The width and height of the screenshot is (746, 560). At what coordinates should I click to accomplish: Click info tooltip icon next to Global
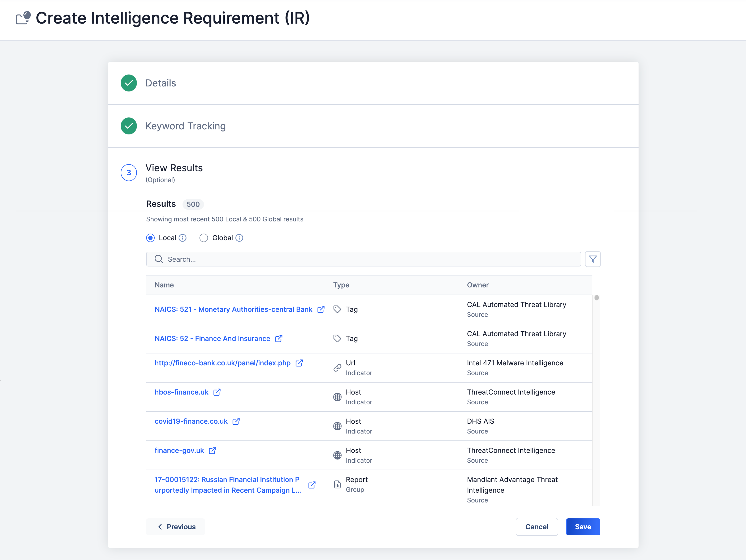click(x=239, y=238)
